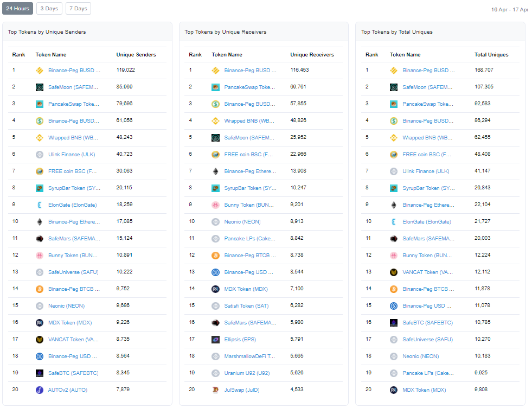Open Ellipsis (EPS) token link
Image resolution: width=532 pixels, height=408 pixels.
[x=240, y=339]
